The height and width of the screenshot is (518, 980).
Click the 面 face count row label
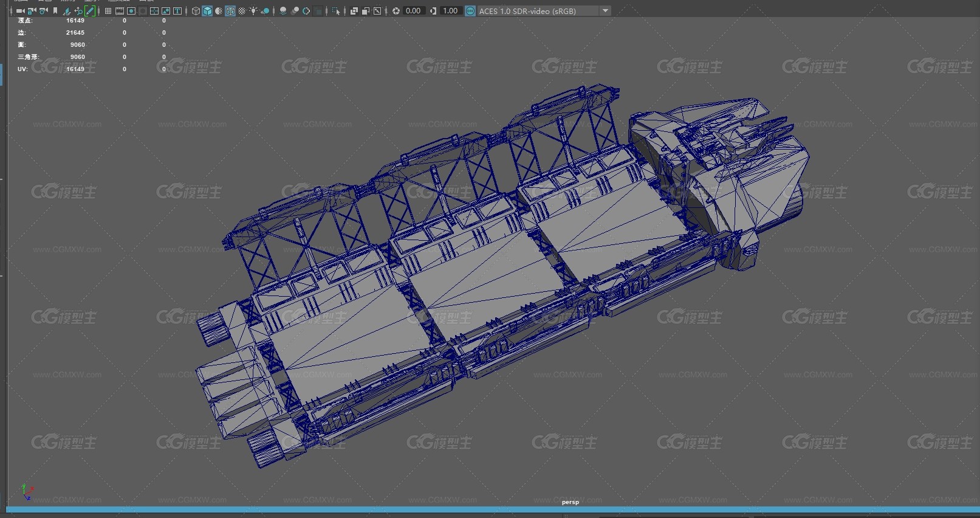point(22,45)
